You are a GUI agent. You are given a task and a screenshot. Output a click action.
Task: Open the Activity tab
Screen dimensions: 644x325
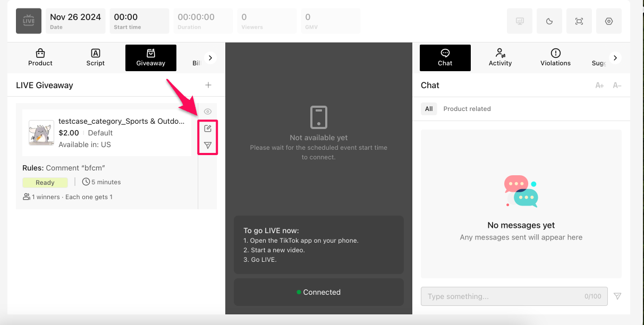[x=500, y=58]
